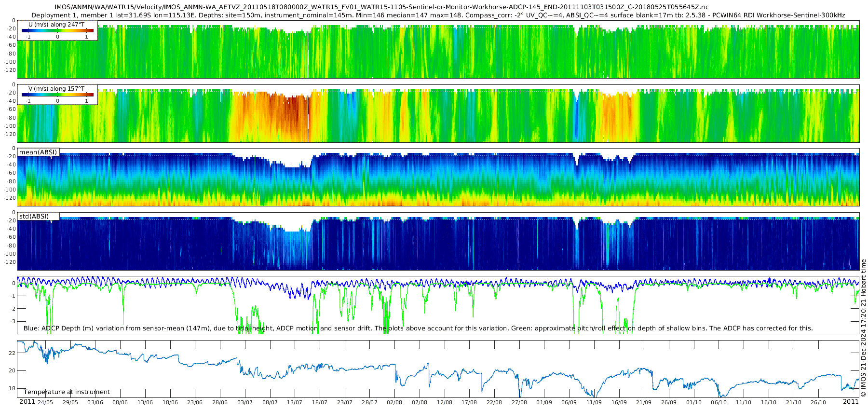Click the 13/06 date tick label
The width and height of the screenshot is (868, 410).
coord(145,402)
